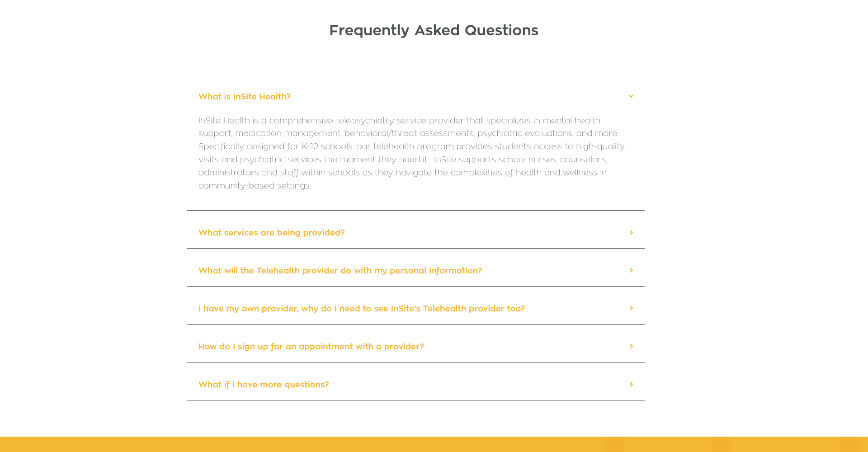Expand "What services are being provided?"
The width and height of the screenshot is (868, 452).
click(271, 233)
